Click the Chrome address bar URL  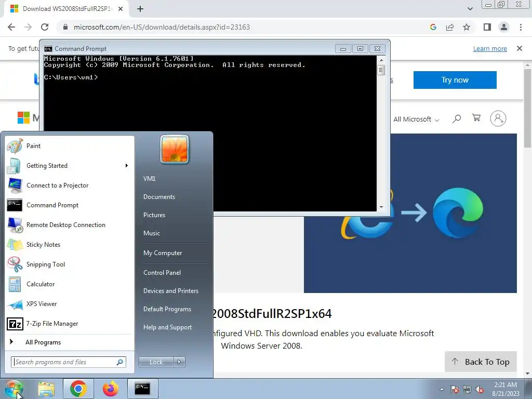point(162,27)
